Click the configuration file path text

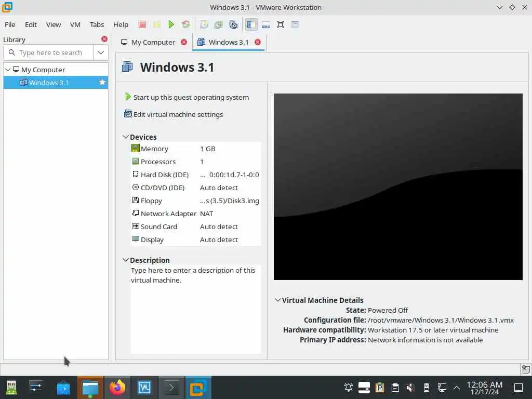click(441, 320)
